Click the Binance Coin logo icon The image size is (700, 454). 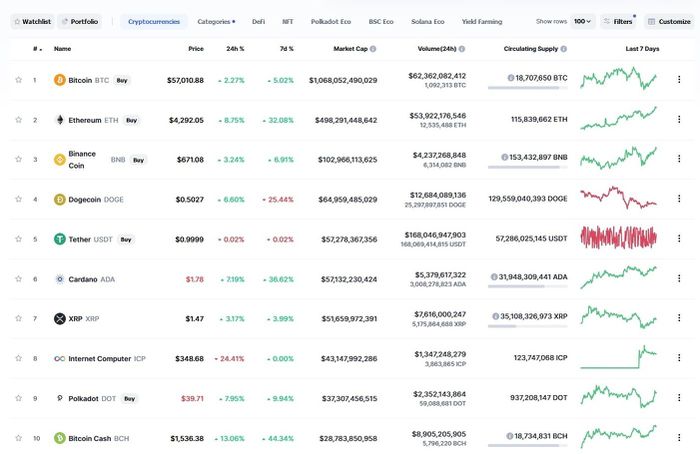click(x=59, y=159)
